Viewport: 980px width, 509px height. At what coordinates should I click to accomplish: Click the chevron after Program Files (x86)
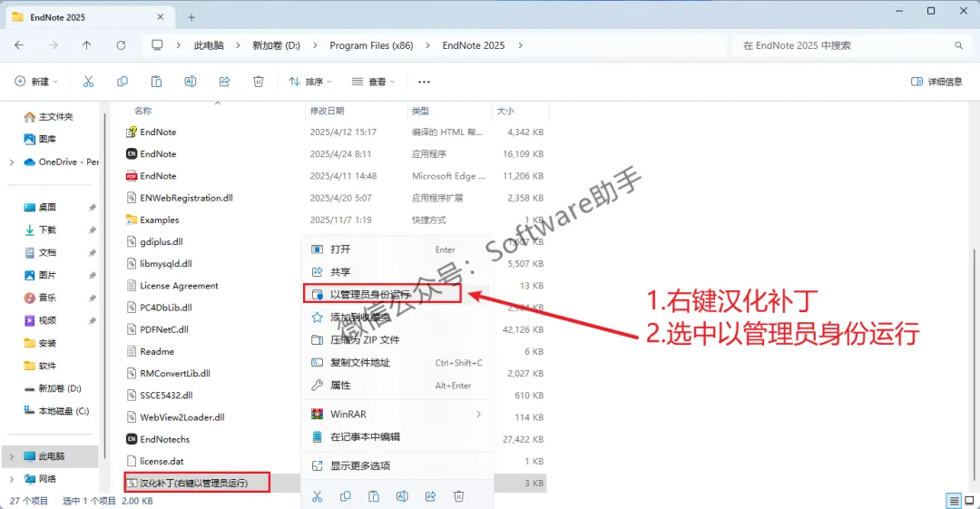click(x=427, y=45)
